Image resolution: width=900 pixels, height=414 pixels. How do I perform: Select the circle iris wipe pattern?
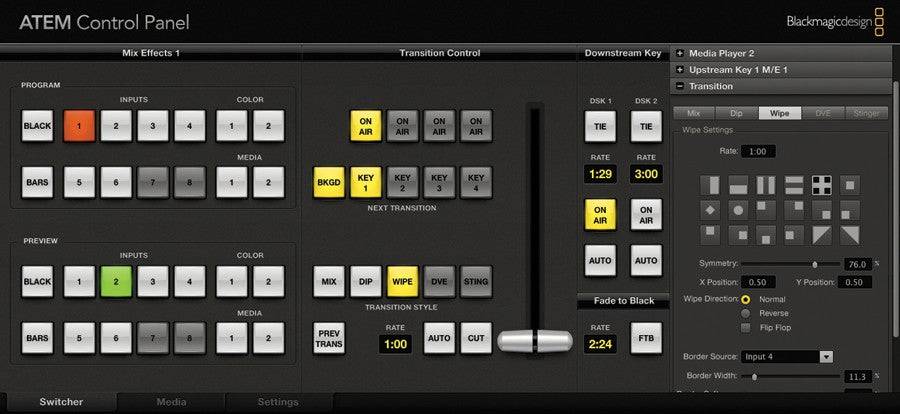(x=738, y=210)
